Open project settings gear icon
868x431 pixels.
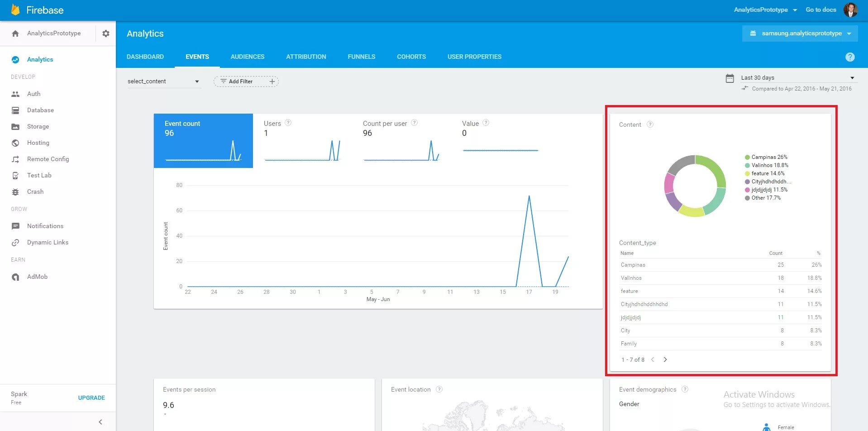[106, 34]
